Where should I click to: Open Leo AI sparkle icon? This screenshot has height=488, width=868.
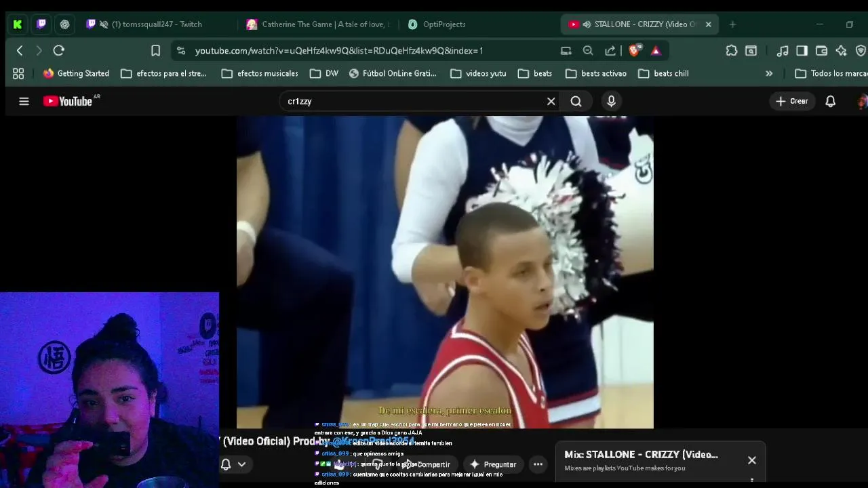(x=841, y=51)
